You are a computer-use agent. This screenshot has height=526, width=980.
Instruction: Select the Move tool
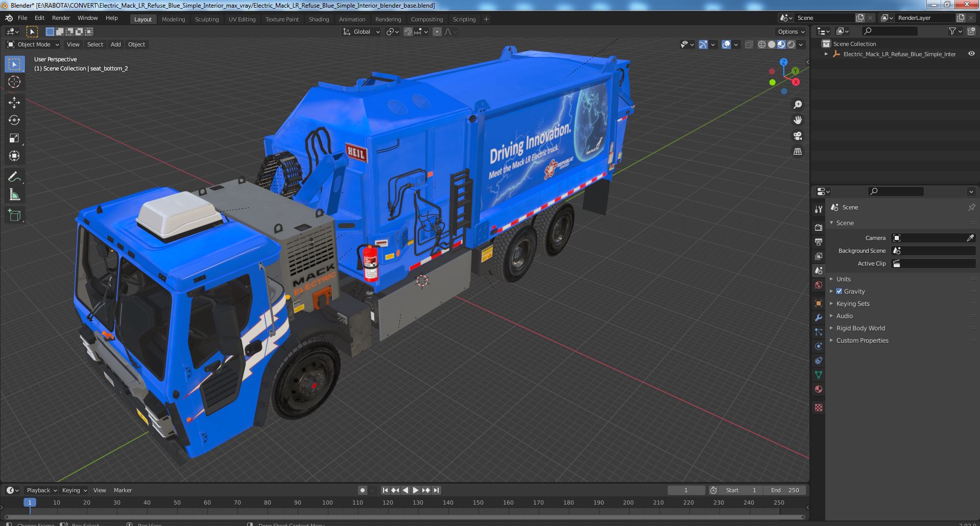14,103
